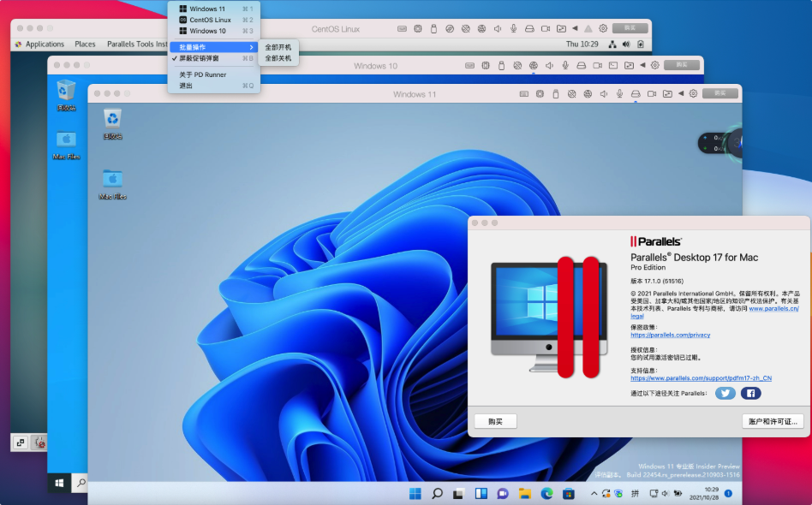Image resolution: width=812 pixels, height=505 pixels.
Task: Open shared folder icon in Windows 11 toolbar
Action: pyautogui.click(x=667, y=93)
